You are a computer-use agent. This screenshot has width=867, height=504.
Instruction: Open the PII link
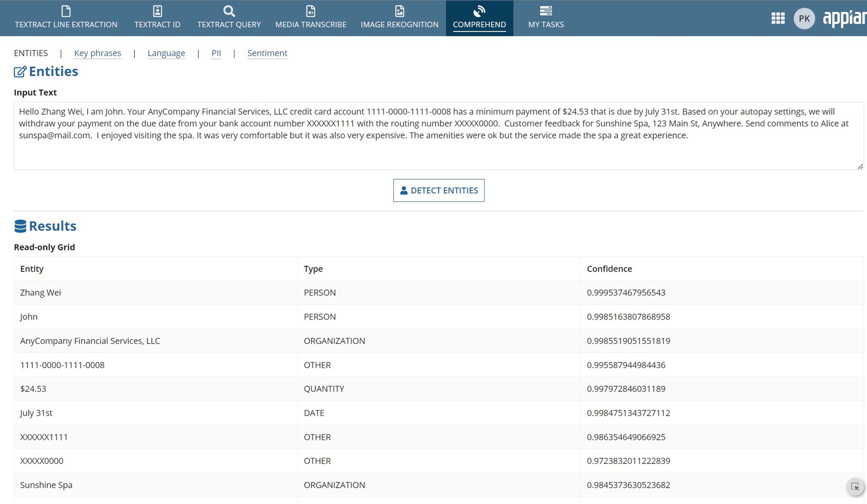pyautogui.click(x=216, y=53)
